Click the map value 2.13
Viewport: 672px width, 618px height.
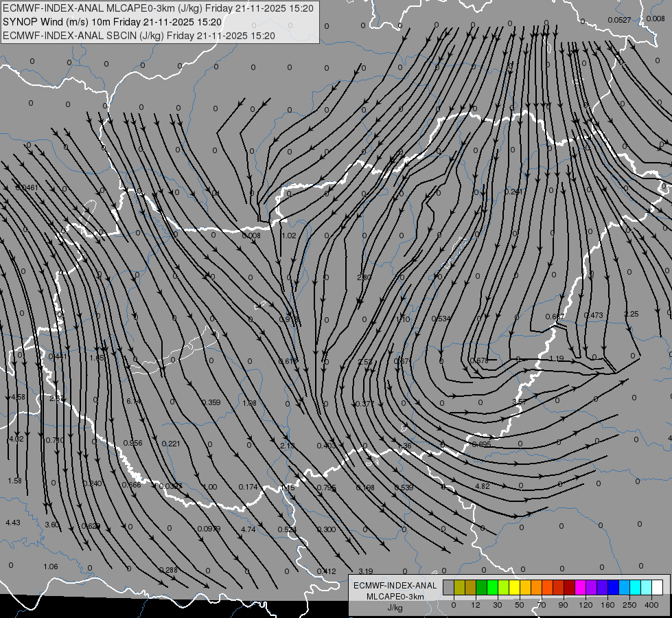287,446
